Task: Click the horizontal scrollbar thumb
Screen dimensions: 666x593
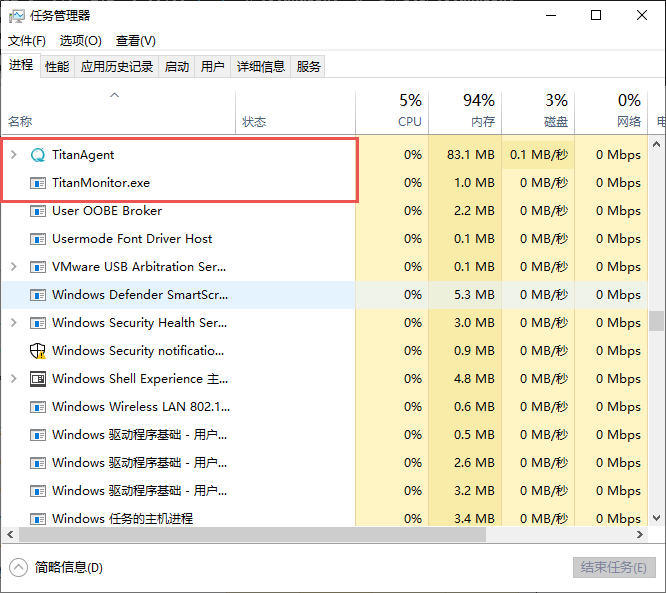Action: click(x=252, y=535)
